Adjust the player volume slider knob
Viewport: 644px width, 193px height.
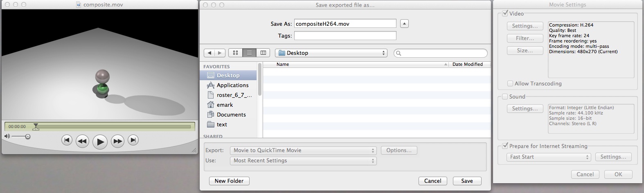27,137
